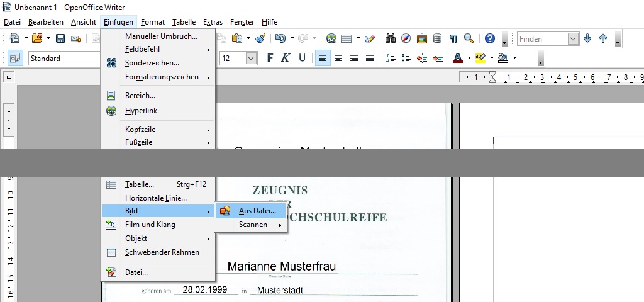Expand the Finden search box dropdown
The width and height of the screenshot is (644, 302).
(573, 39)
